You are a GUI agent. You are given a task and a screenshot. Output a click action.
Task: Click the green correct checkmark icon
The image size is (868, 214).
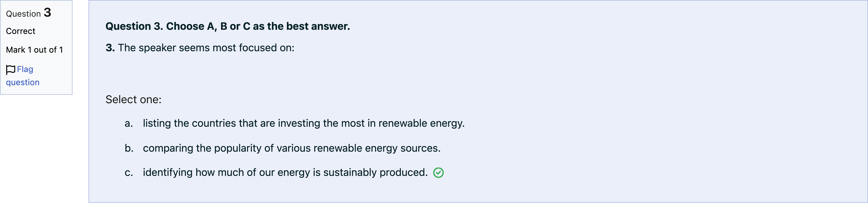click(438, 173)
